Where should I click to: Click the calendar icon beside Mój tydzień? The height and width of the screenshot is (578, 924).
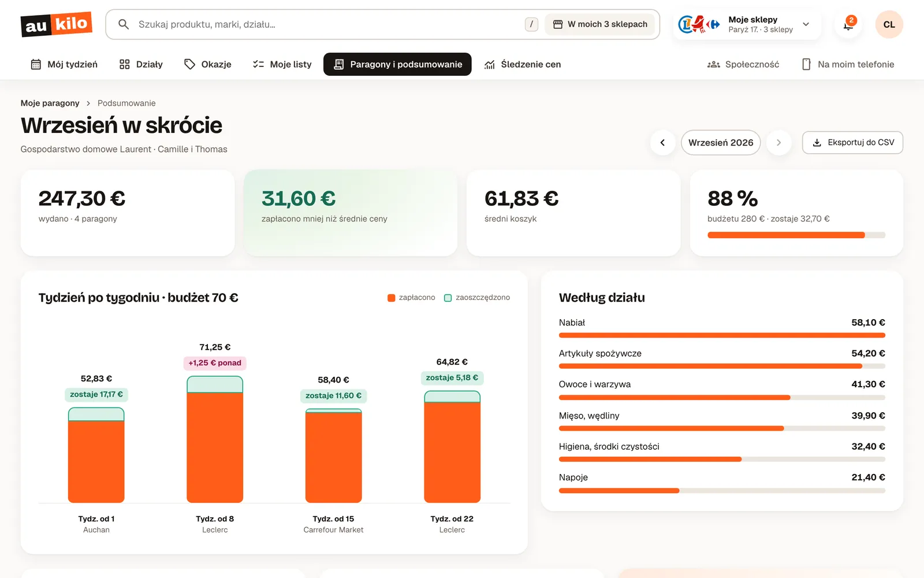point(36,64)
